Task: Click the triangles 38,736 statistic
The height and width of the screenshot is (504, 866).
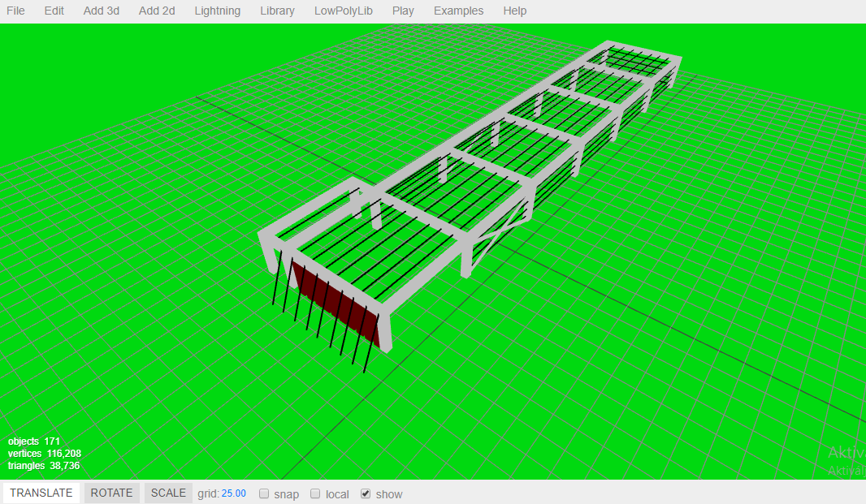Action: click(44, 465)
